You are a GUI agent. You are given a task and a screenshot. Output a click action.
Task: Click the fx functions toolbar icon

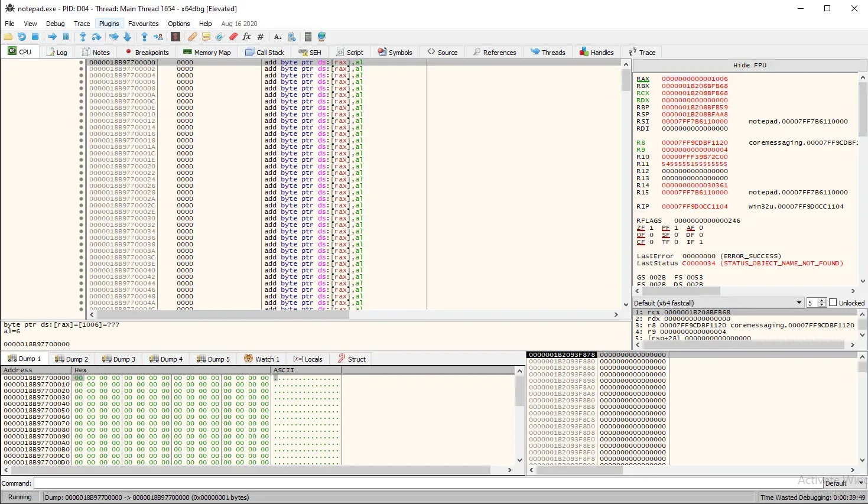[x=246, y=37]
